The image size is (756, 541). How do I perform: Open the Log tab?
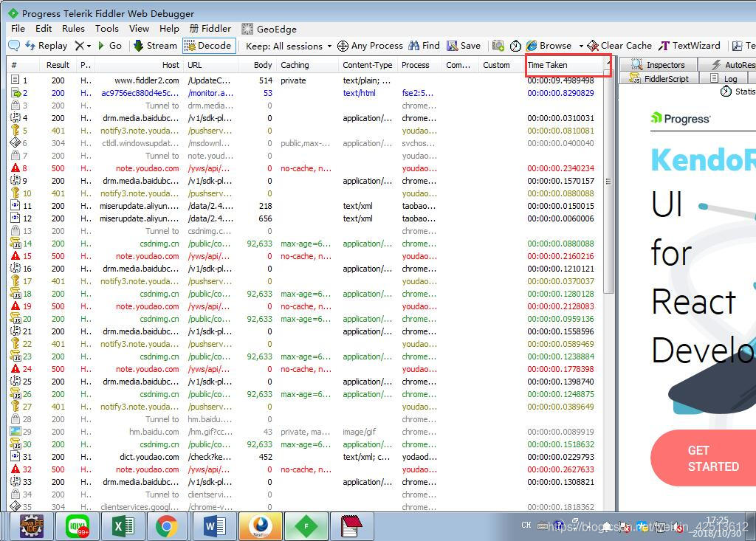point(724,78)
